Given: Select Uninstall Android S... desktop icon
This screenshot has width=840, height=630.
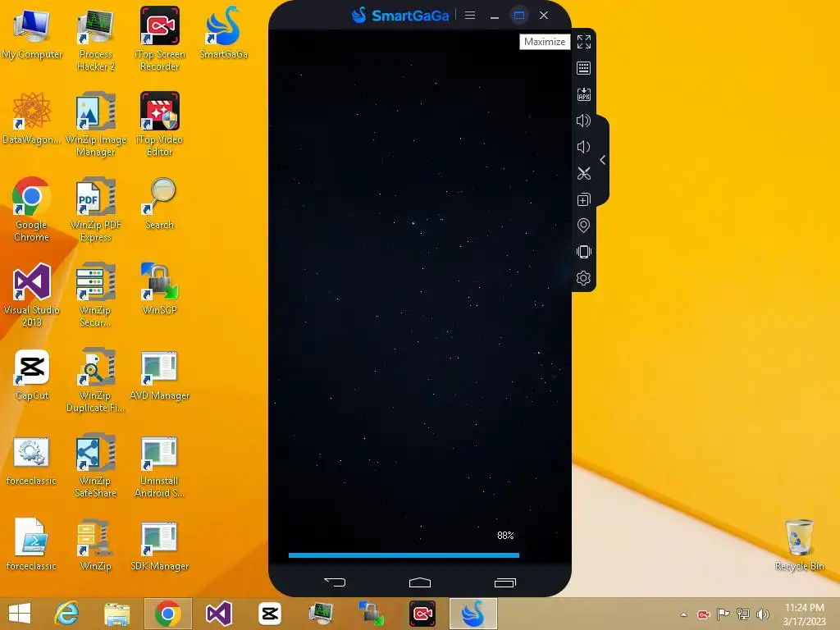Looking at the screenshot, I should [x=160, y=465].
